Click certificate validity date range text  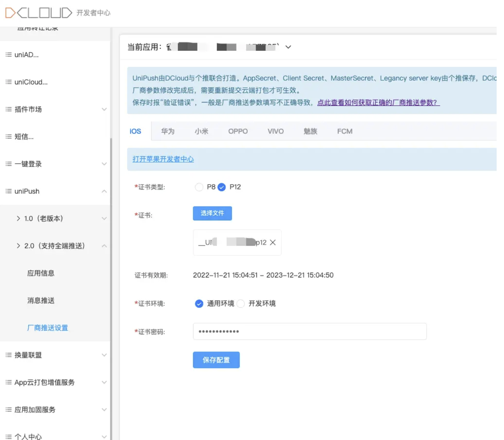coord(263,275)
